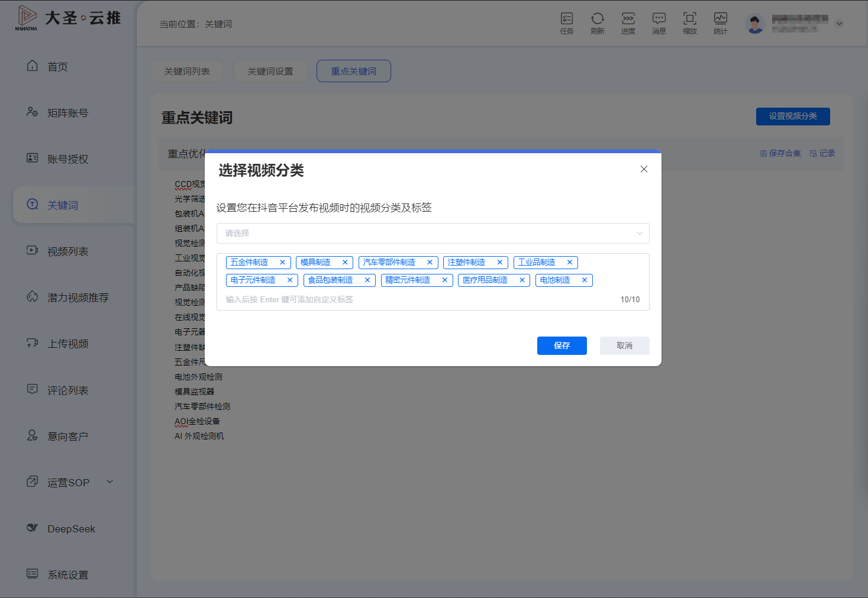This screenshot has width=868, height=598.
Task: Switch to 重点关键词 tab
Action: click(x=354, y=71)
